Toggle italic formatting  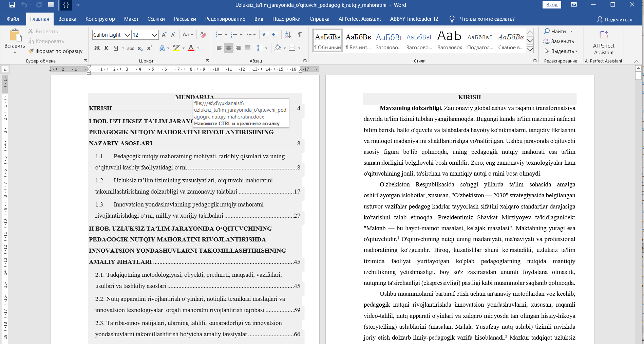point(107,48)
